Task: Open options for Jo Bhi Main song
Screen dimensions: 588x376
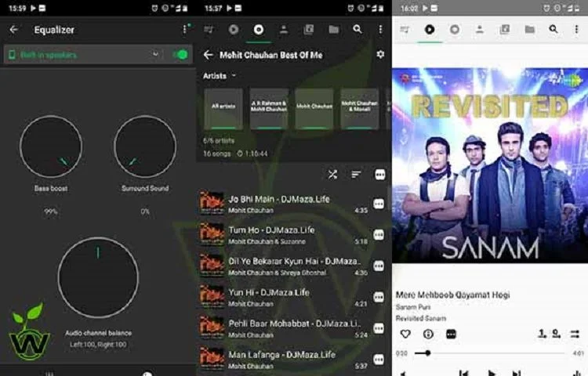Action: point(379,204)
